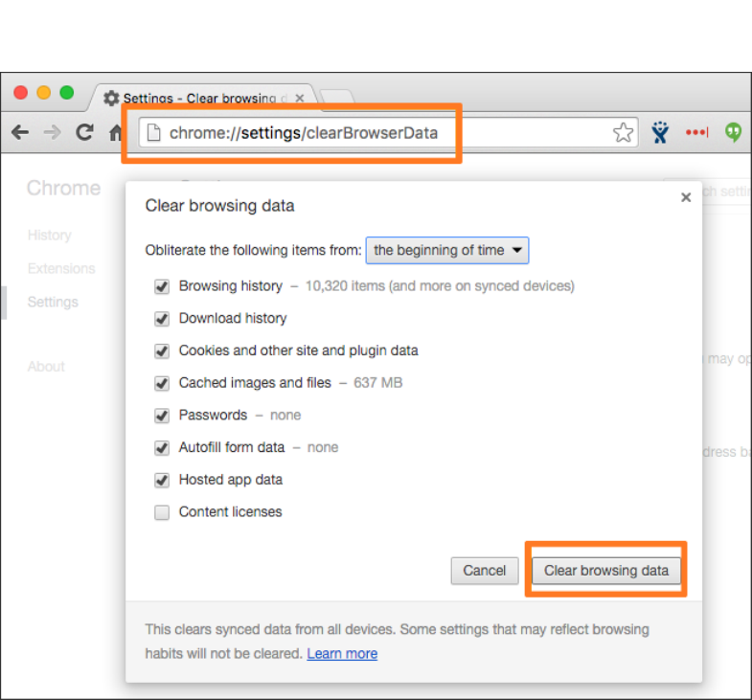Open Extensions in the sidebar

61,268
